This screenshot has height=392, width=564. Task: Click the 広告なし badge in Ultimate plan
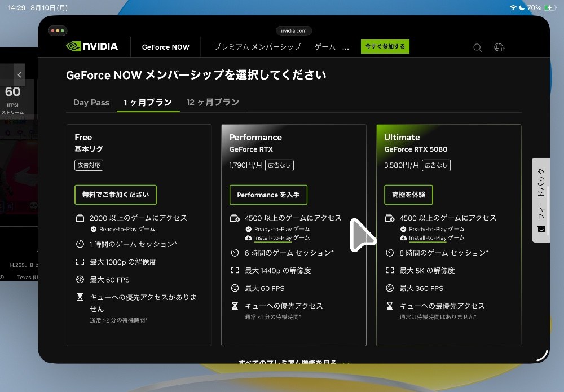[x=436, y=165]
